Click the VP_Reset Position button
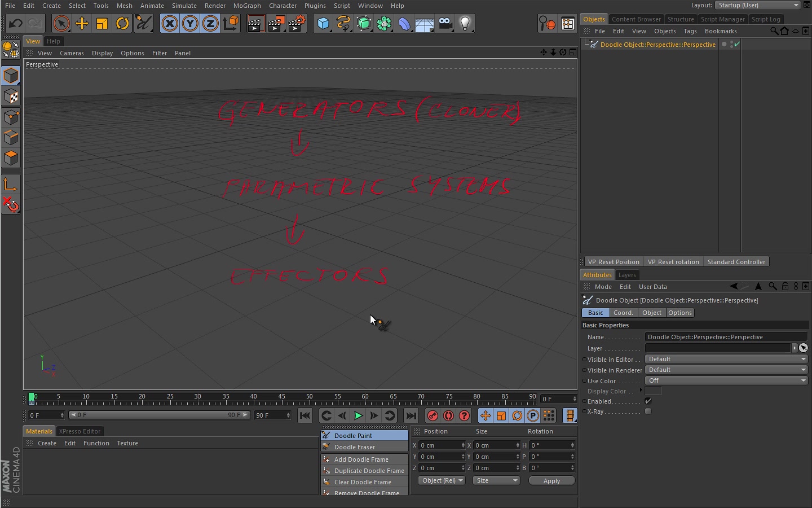The image size is (812, 508). [614, 261]
